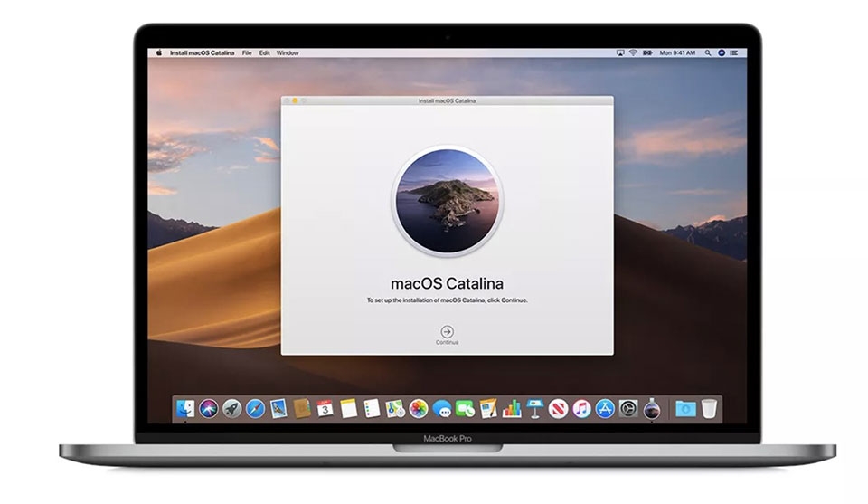This screenshot has height=504, width=868.
Task: Open Maps icon in Dock
Action: [395, 409]
